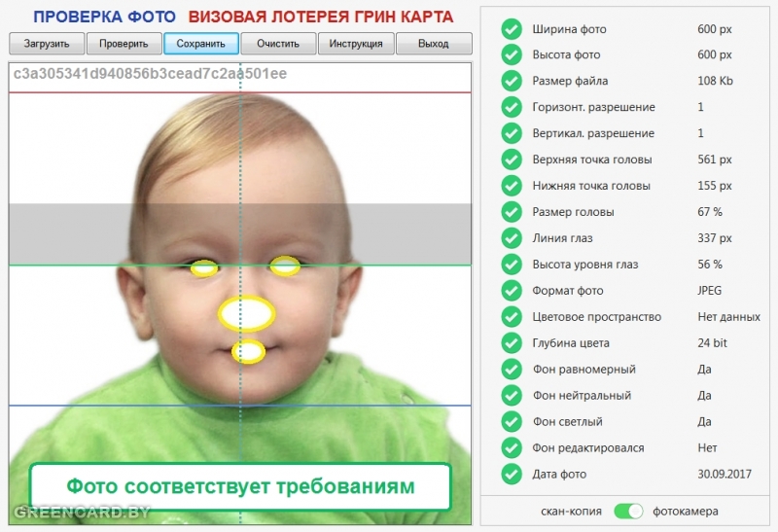Click green check icon beside Размер файла
The image size is (778, 532).
coord(512,82)
